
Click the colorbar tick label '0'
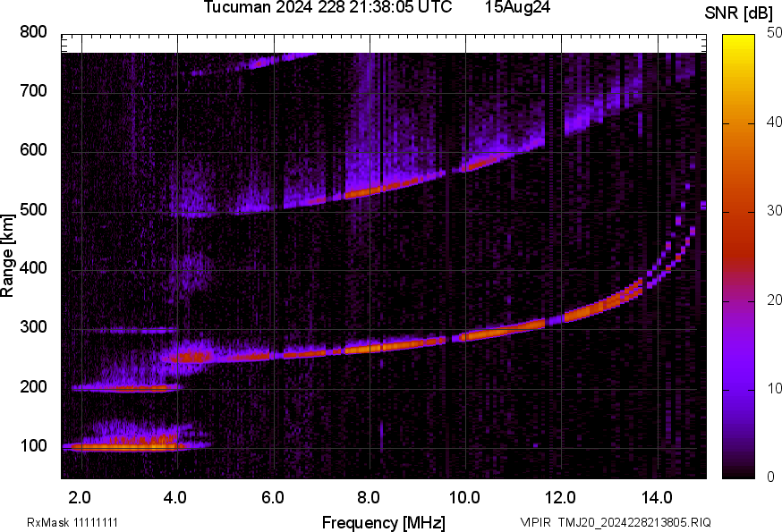pyautogui.click(x=771, y=477)
